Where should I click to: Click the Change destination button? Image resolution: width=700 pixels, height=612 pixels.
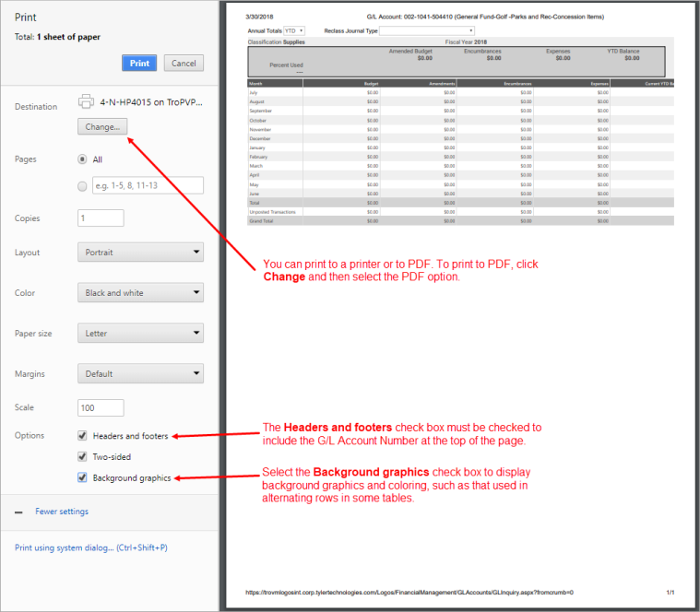click(x=102, y=127)
